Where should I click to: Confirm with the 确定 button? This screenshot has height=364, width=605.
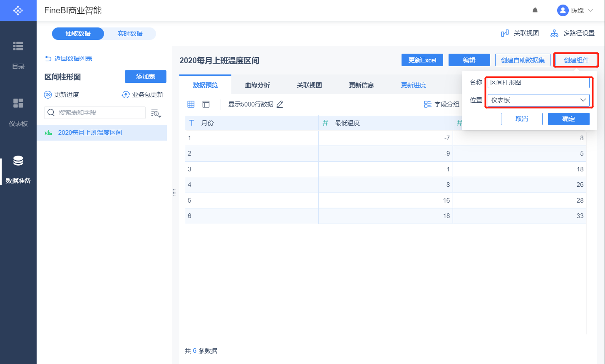(569, 119)
